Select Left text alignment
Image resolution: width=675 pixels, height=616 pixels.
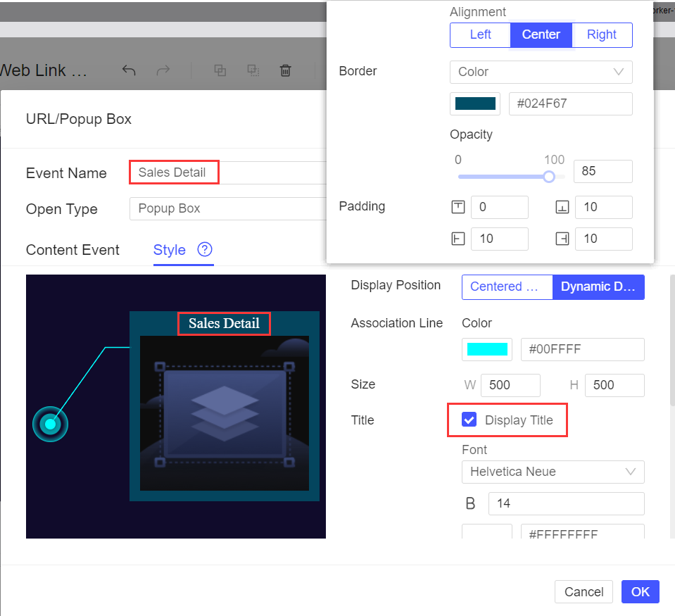coord(479,34)
